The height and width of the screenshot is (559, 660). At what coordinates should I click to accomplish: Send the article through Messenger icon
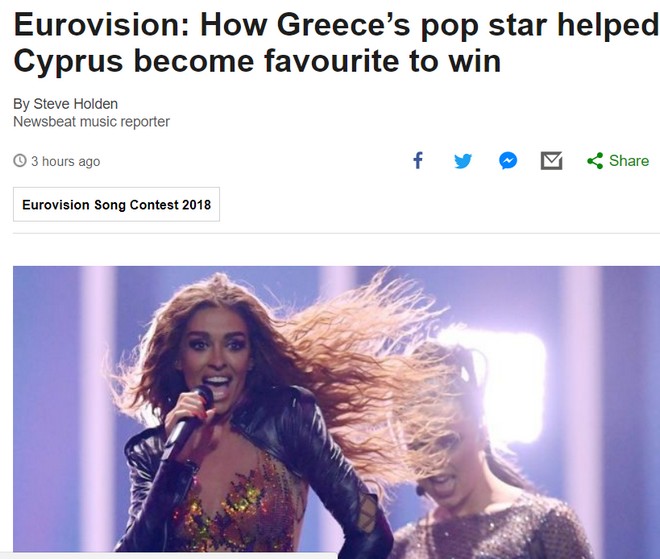pyautogui.click(x=508, y=161)
